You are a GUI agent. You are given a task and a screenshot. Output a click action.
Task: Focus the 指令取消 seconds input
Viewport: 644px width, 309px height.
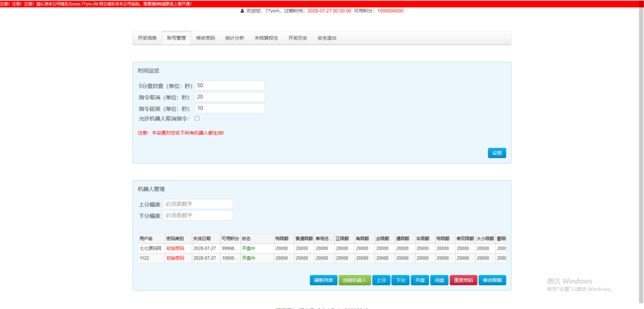[230, 97]
